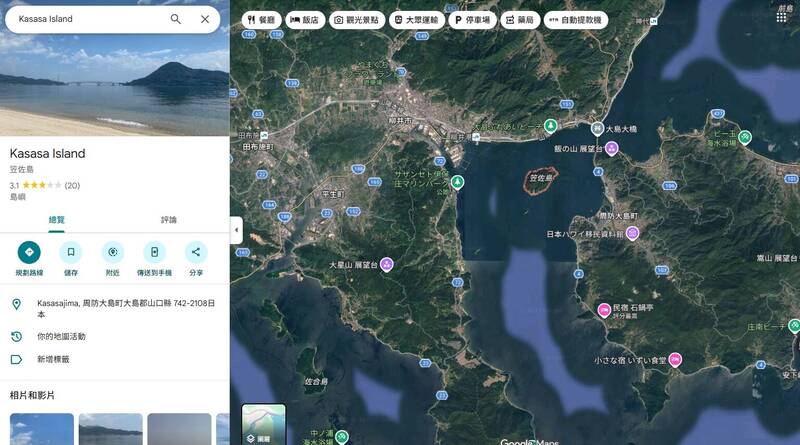800x445 pixels.
Task: Click the 你的地圖活動 history clock icon
Action: click(16, 336)
